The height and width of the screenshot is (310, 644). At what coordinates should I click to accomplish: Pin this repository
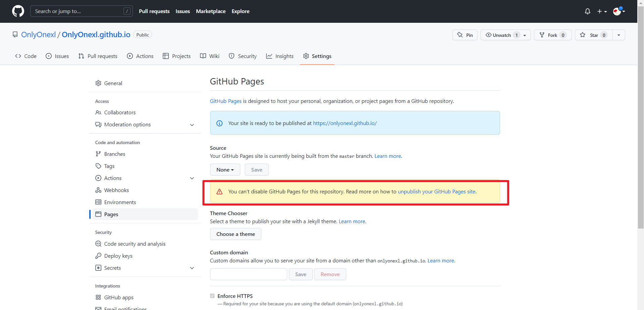click(x=465, y=35)
